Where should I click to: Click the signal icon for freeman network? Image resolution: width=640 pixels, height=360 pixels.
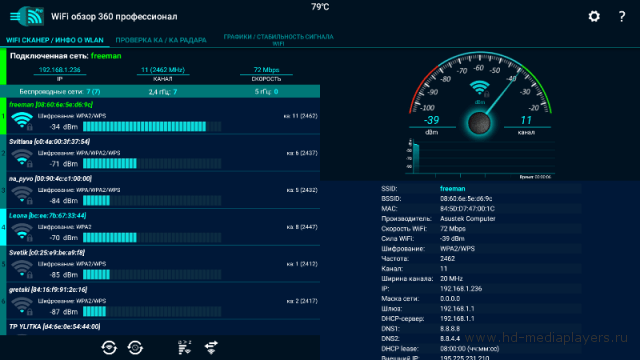click(x=22, y=121)
